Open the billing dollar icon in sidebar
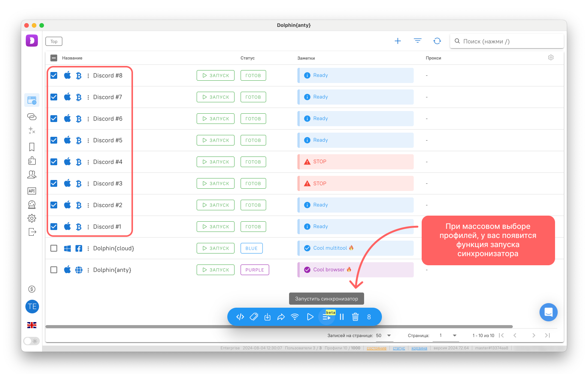The image size is (588, 374). pyautogui.click(x=32, y=289)
